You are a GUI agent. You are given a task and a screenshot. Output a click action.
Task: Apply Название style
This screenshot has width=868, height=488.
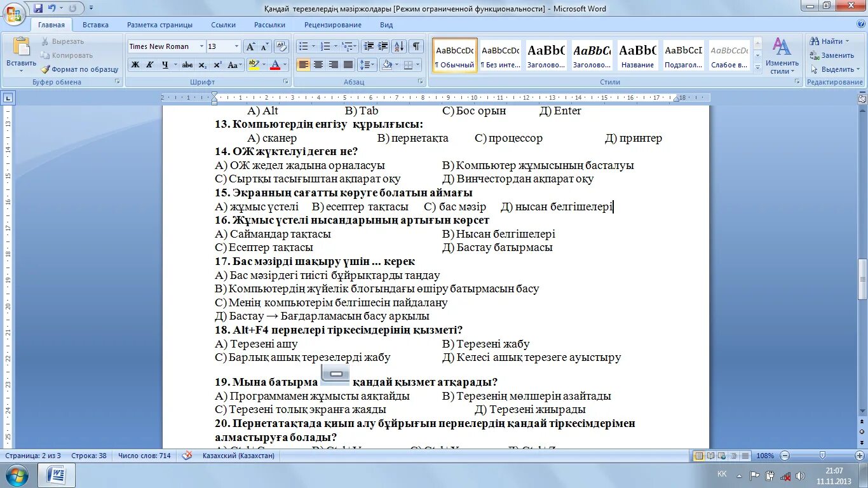[x=638, y=55]
